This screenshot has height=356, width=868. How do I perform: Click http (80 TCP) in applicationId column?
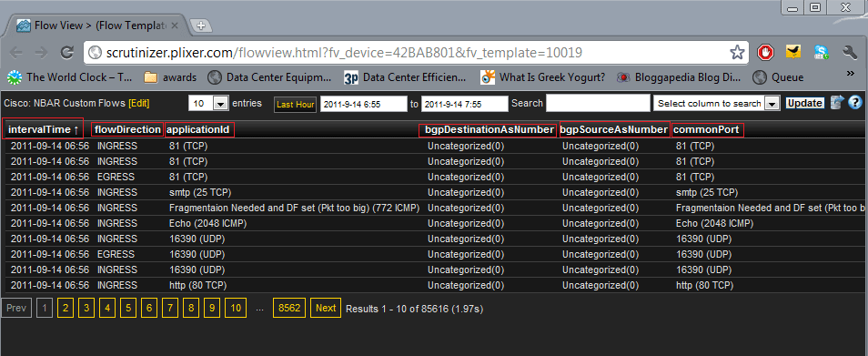197,286
